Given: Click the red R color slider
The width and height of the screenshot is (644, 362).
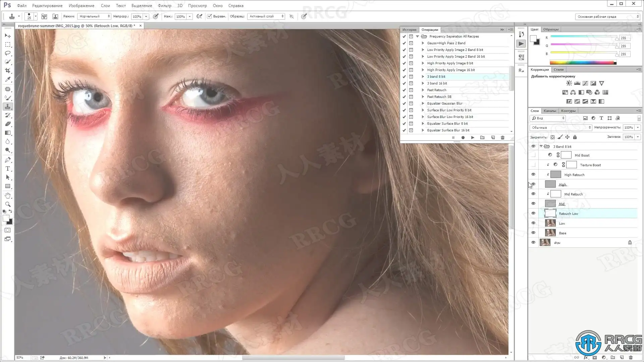Looking at the screenshot, I should (x=584, y=37).
